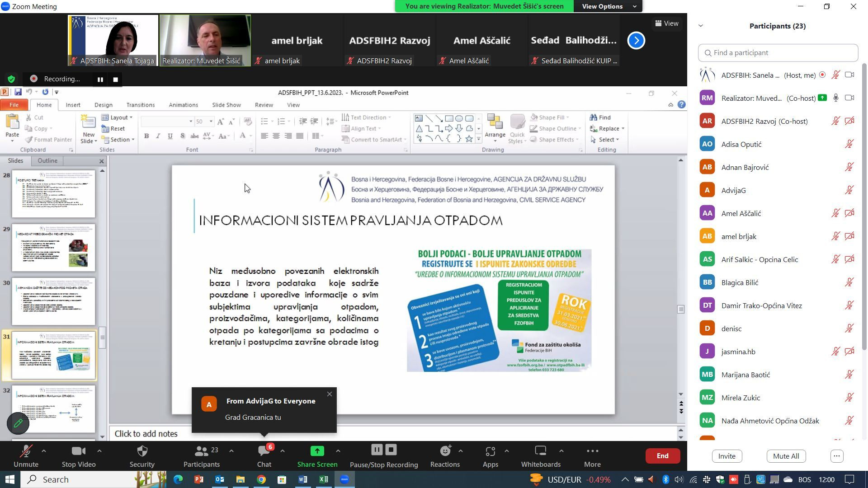Collapse the Participants panel chevron

click(x=701, y=26)
